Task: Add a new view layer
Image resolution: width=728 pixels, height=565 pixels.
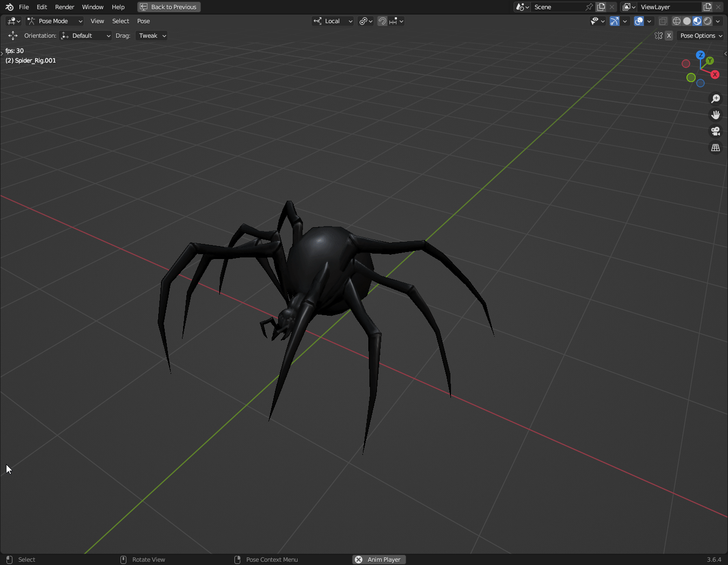Action: [707, 7]
